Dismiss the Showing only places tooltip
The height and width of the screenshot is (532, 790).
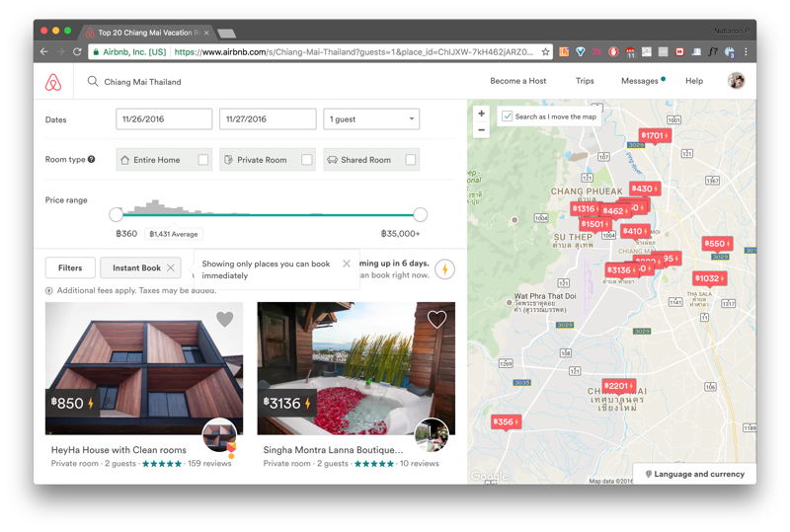(347, 264)
